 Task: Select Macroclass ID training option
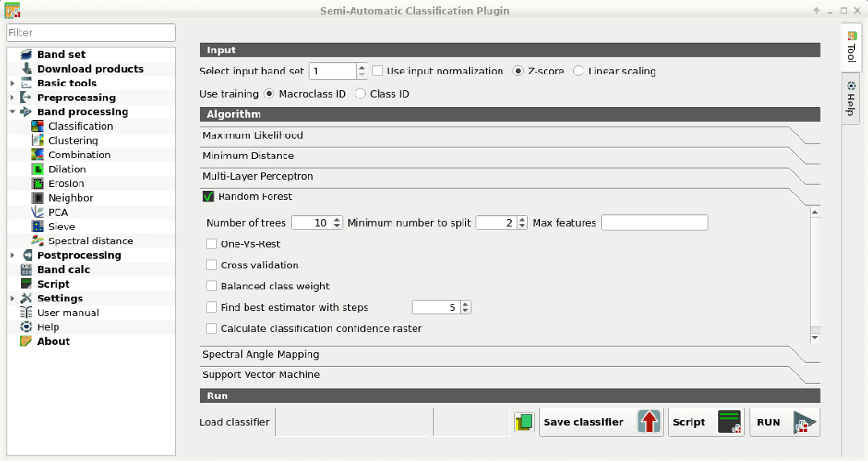pos(269,94)
